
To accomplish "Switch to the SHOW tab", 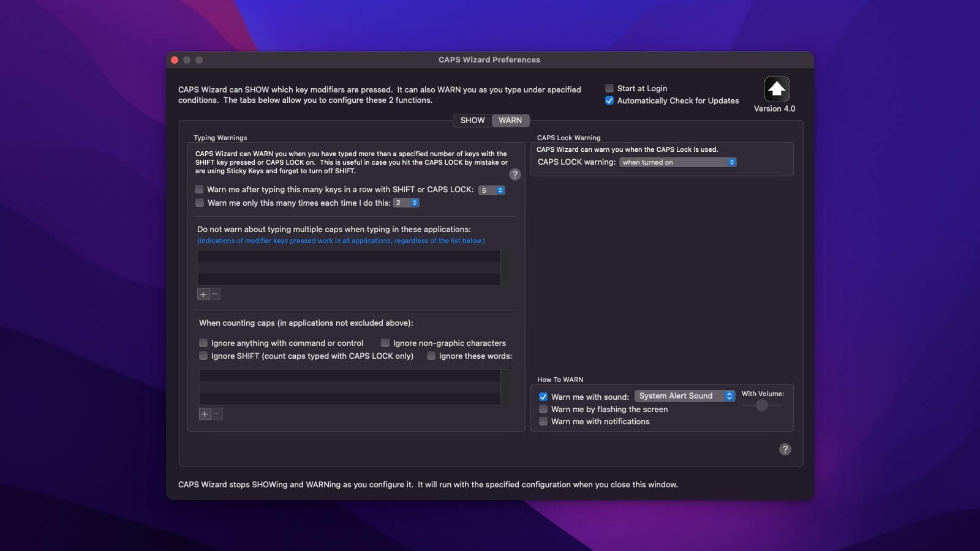I will pyautogui.click(x=472, y=121).
